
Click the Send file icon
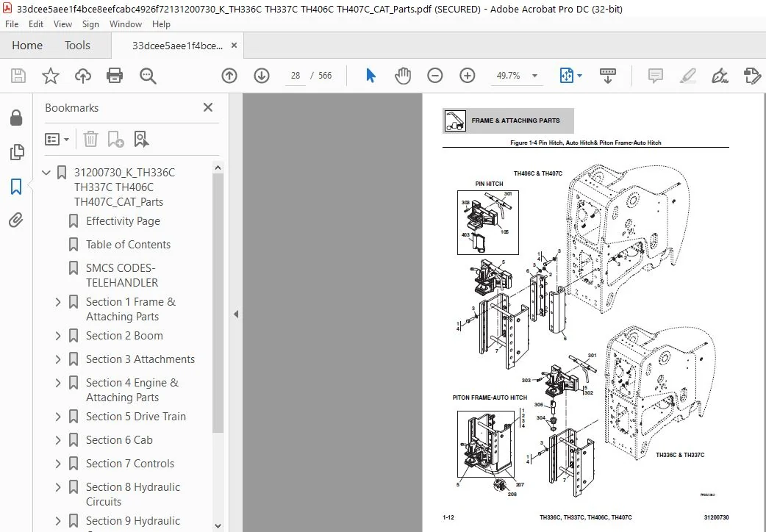(752, 76)
